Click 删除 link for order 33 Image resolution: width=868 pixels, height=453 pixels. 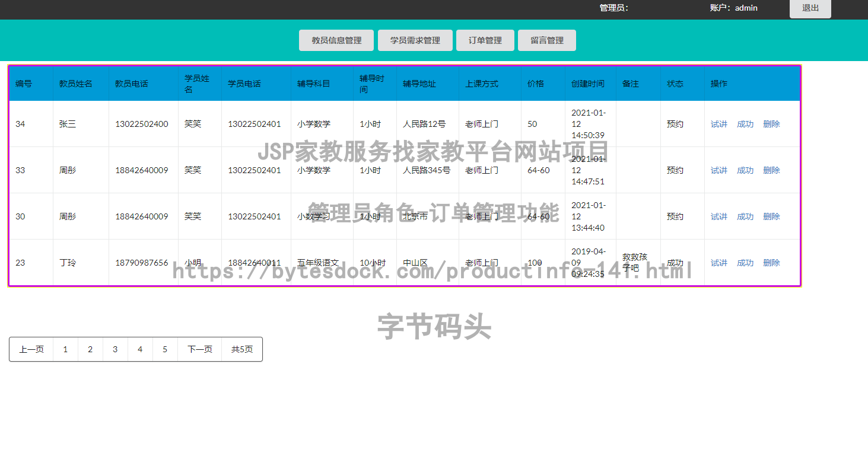pos(771,170)
